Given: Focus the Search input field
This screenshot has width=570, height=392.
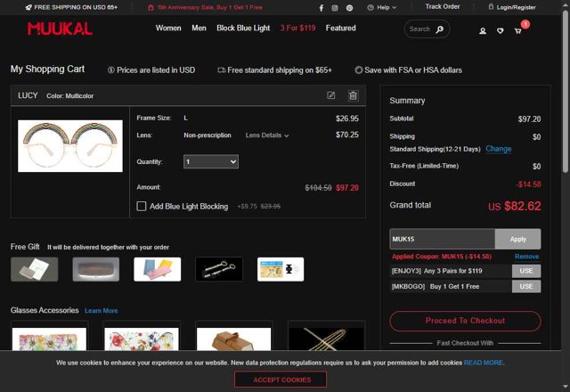Looking at the screenshot, I should tap(420, 29).
